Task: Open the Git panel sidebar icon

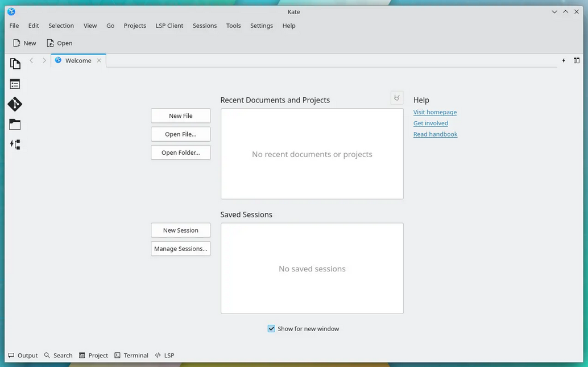Action: 15,104
